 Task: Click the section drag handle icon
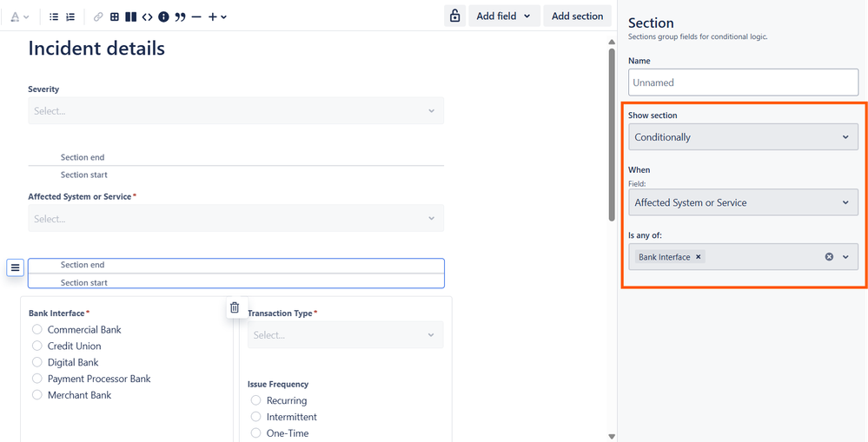click(x=15, y=267)
